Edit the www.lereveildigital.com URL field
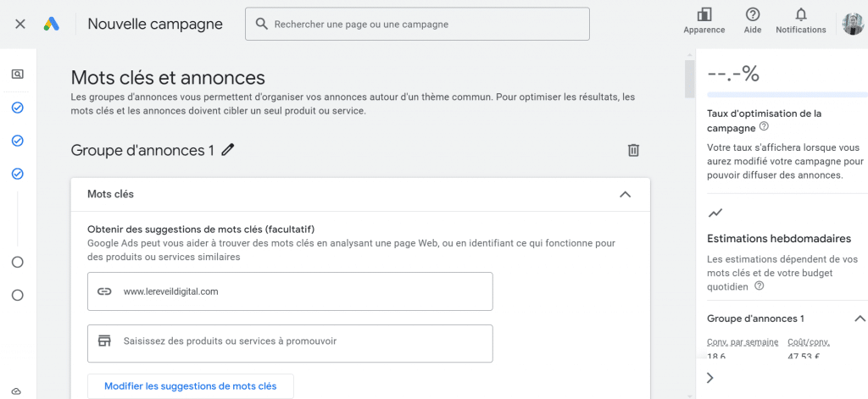 pyautogui.click(x=290, y=291)
